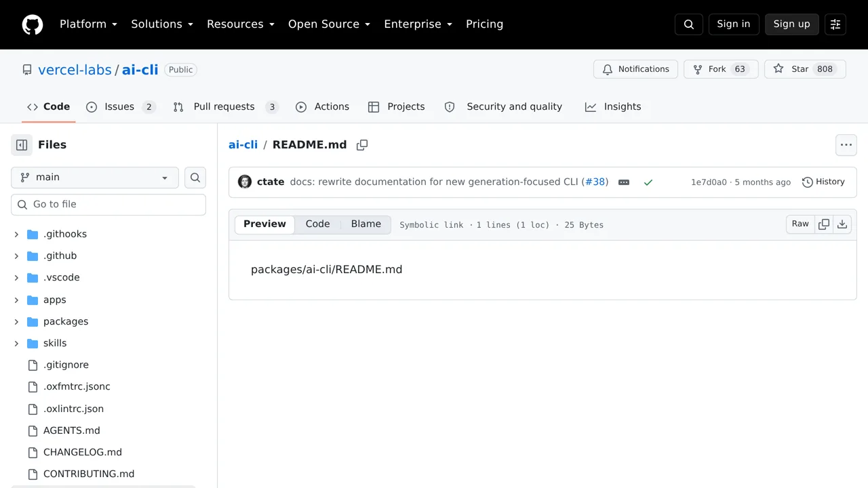868x488 pixels.
Task: Open the search magnifier in header
Action: click(x=689, y=24)
